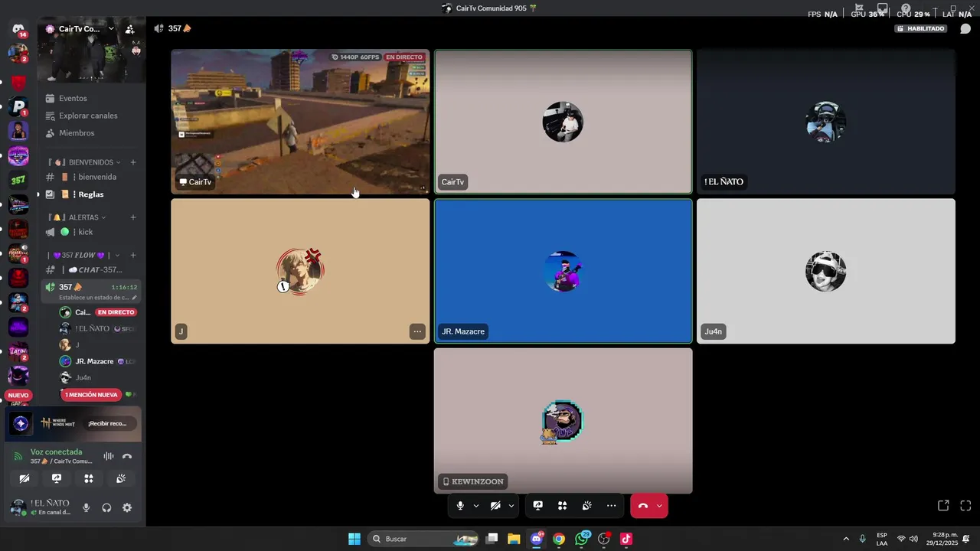Open the CHAT-357 text channel

coord(92,269)
